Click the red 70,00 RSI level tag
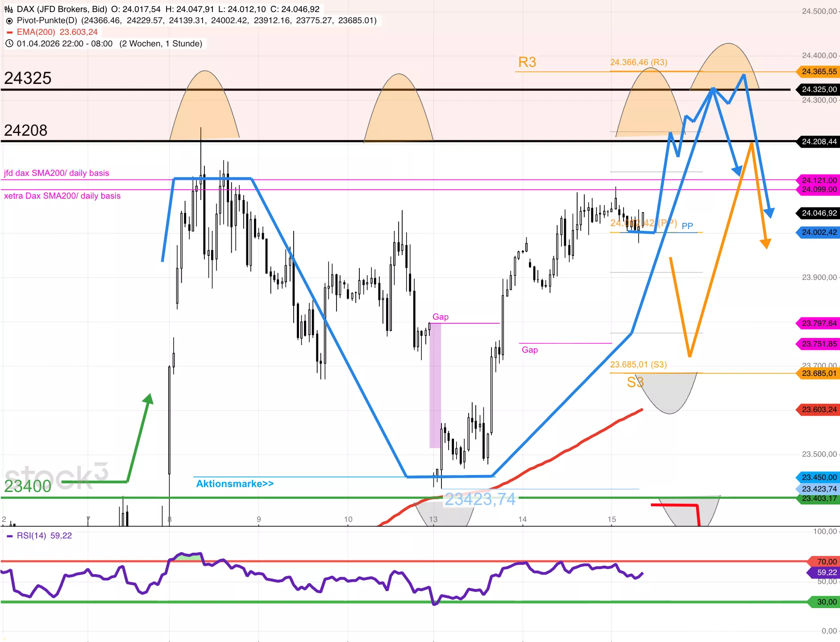The image size is (840, 642). coord(826,561)
